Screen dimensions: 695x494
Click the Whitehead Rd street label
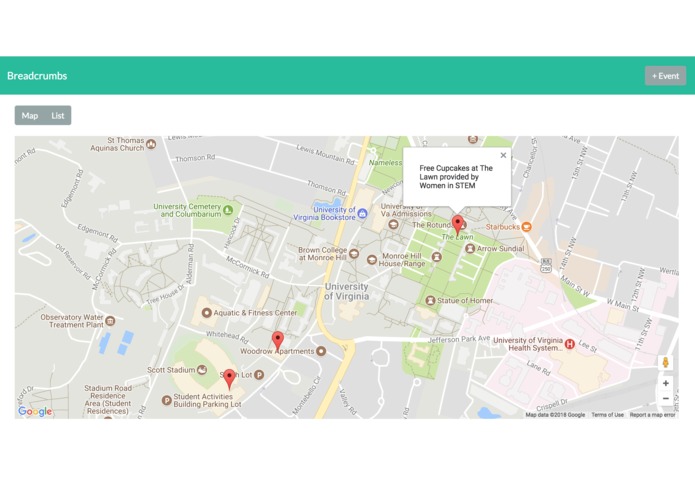pos(227,337)
